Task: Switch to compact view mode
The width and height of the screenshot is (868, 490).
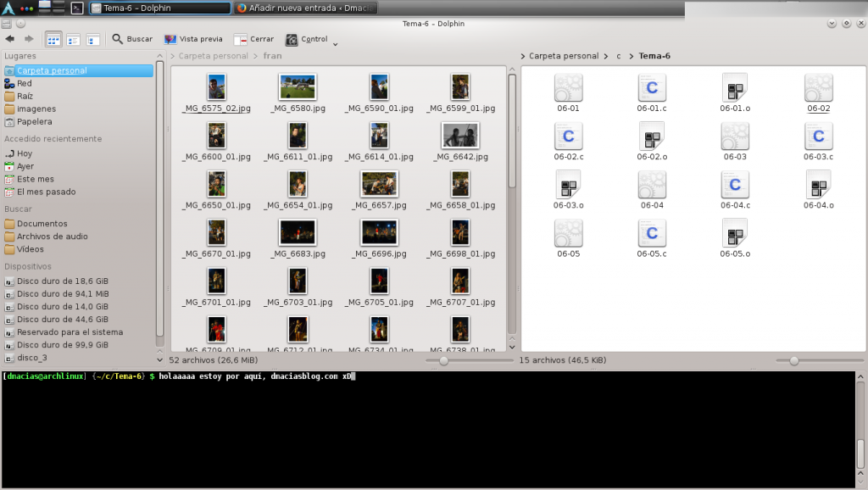Action: 73,39
